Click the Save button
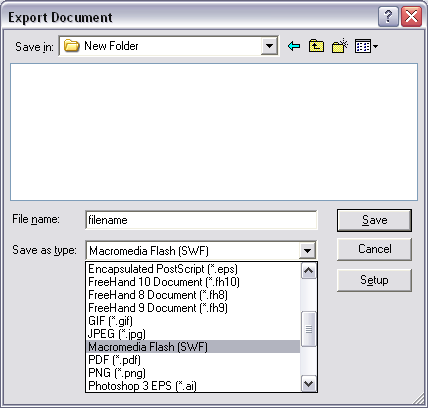Image resolution: width=428 pixels, height=408 pixels. [x=374, y=220]
